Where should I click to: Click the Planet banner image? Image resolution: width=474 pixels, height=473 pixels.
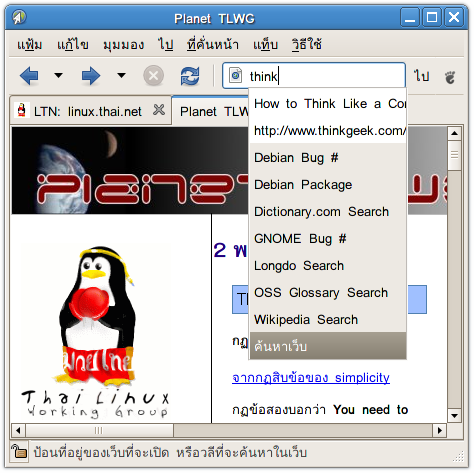click(130, 171)
